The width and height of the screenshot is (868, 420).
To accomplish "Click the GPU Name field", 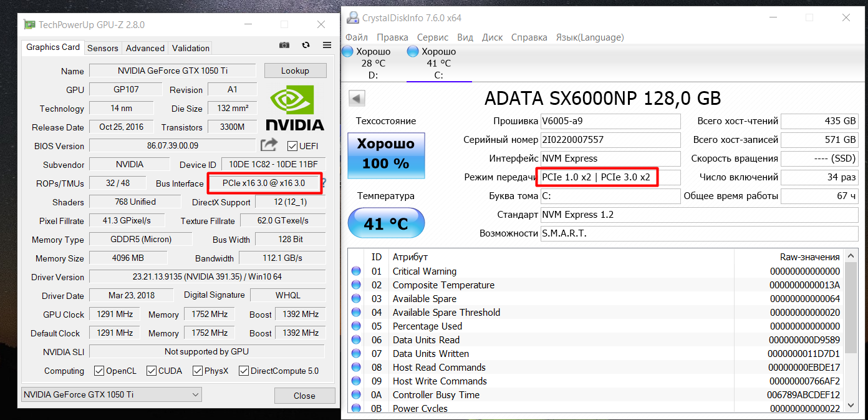I will tap(172, 71).
